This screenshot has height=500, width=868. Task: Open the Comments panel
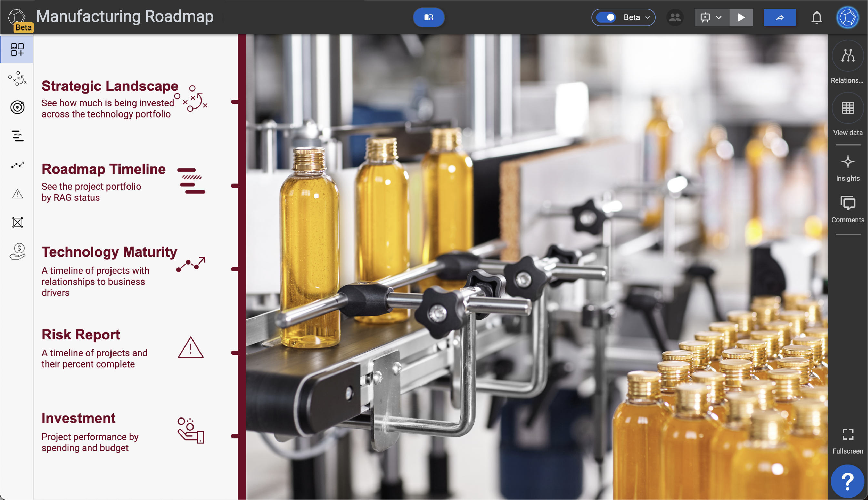click(847, 203)
